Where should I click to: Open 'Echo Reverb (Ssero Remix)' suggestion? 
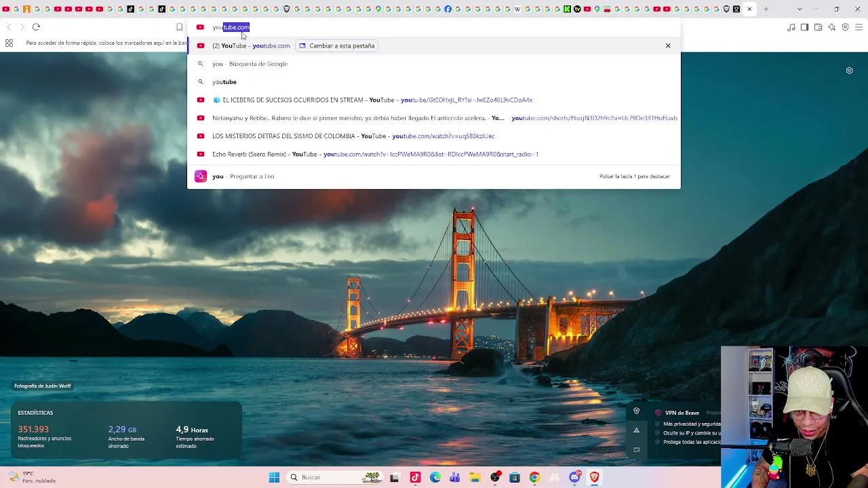tap(434, 155)
